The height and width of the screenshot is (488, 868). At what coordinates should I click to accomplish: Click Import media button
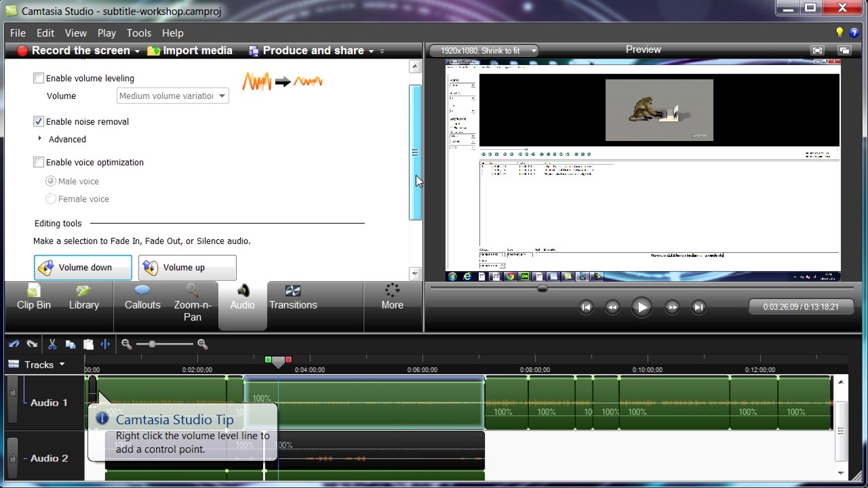pos(190,51)
